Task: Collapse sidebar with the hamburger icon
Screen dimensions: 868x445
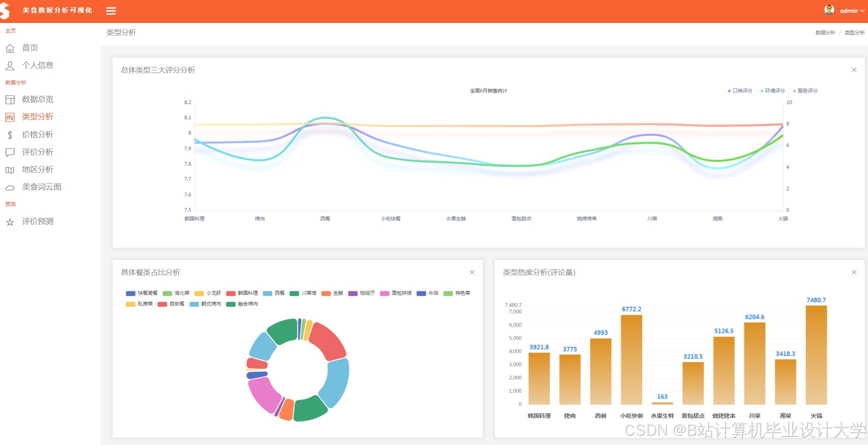Action: click(x=110, y=11)
